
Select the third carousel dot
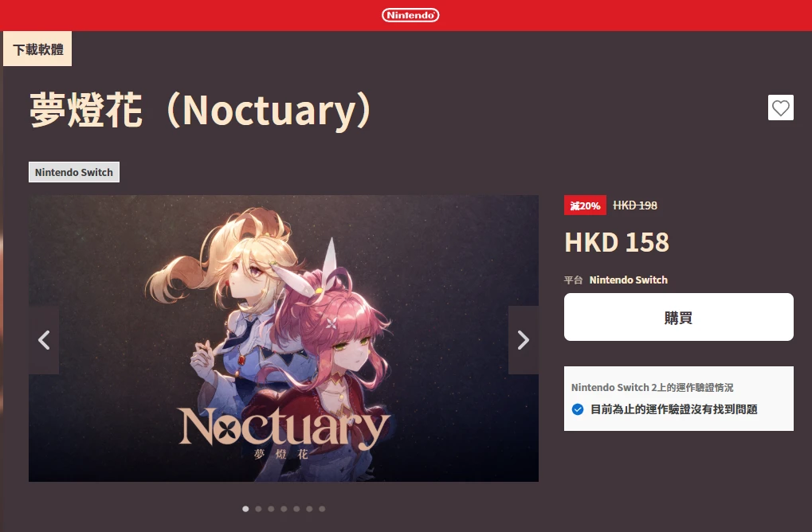click(271, 509)
